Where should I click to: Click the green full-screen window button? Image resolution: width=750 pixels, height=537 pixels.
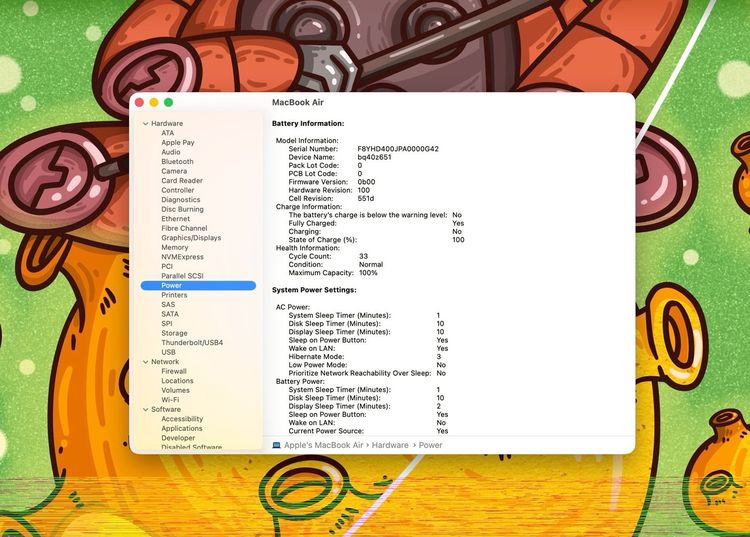[x=168, y=102]
